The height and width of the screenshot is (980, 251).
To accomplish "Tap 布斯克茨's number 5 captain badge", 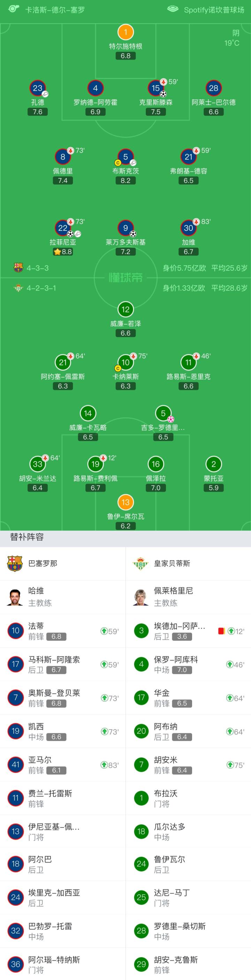I will 125,157.
